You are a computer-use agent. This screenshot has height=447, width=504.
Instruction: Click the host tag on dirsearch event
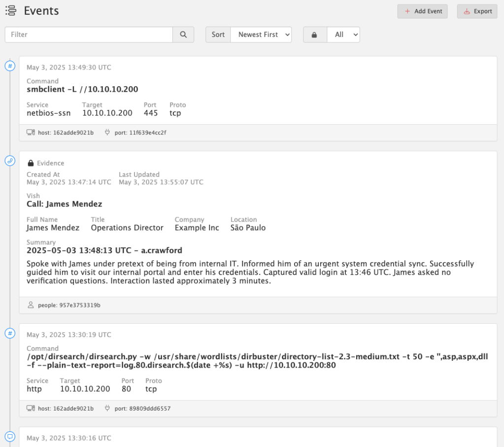click(66, 409)
